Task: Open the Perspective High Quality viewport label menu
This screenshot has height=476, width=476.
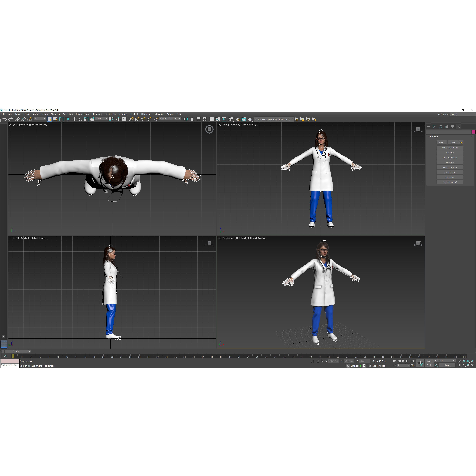Action: pos(242,238)
